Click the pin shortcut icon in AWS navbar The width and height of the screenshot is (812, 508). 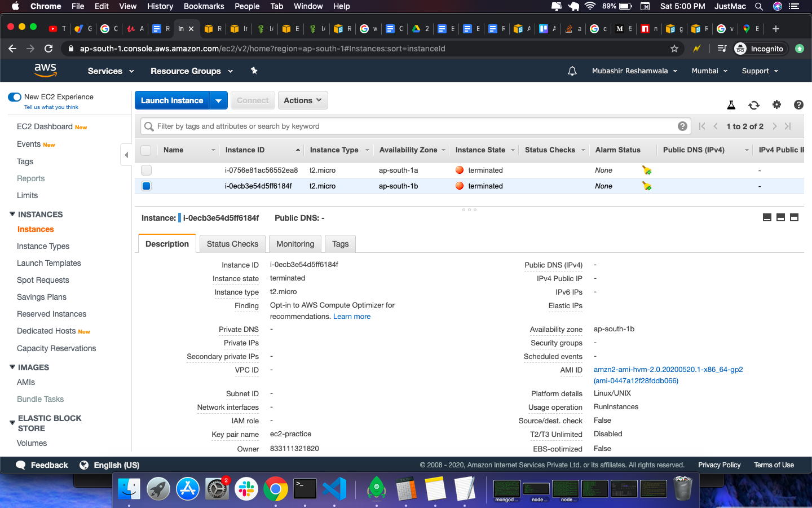[x=254, y=71]
